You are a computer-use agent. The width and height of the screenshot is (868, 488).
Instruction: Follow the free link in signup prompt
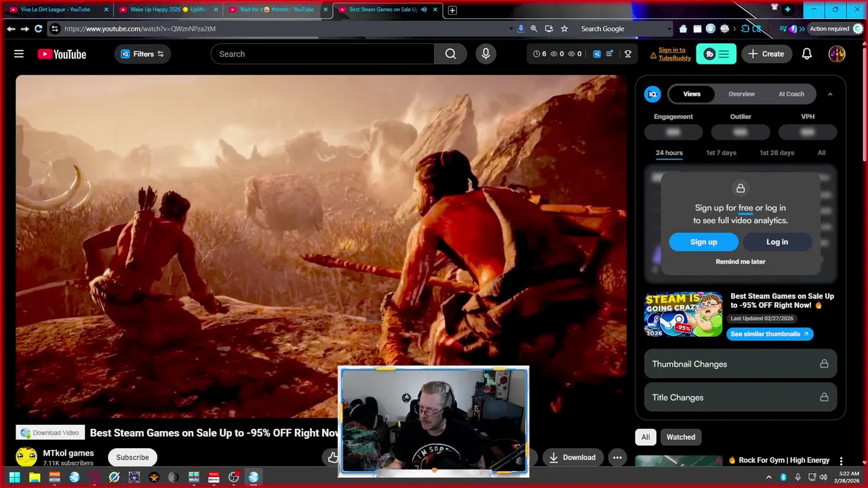745,208
